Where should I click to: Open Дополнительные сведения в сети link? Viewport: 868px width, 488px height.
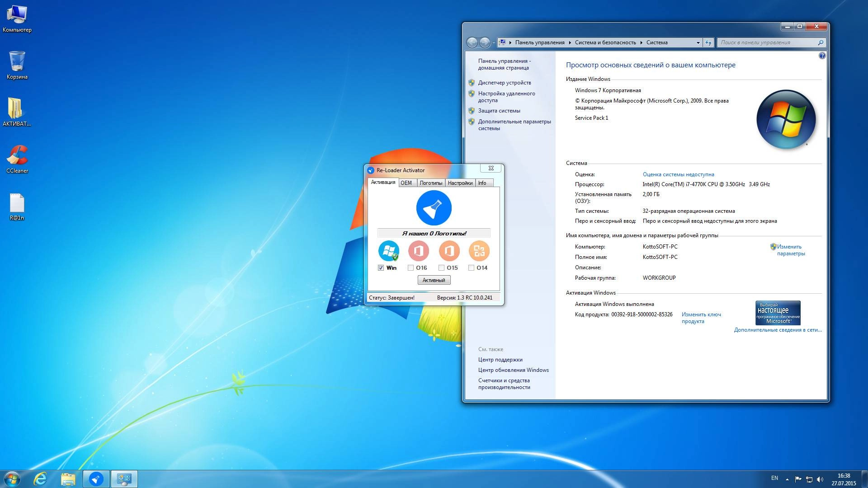778,330
